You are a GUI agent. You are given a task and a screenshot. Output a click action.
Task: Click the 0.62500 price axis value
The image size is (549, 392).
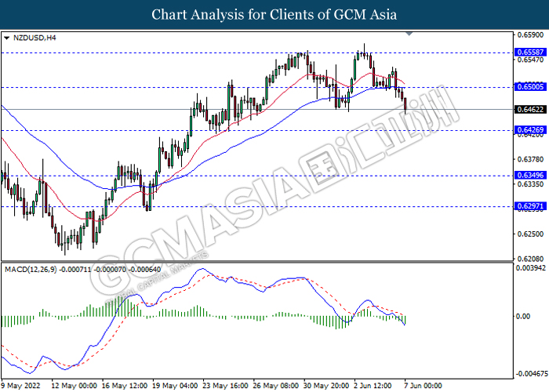click(531, 234)
